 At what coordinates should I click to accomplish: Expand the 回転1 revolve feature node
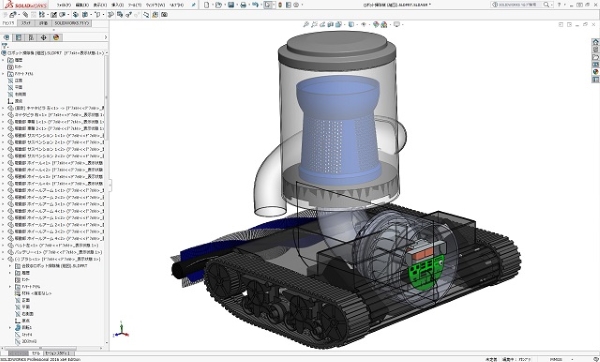point(10,328)
